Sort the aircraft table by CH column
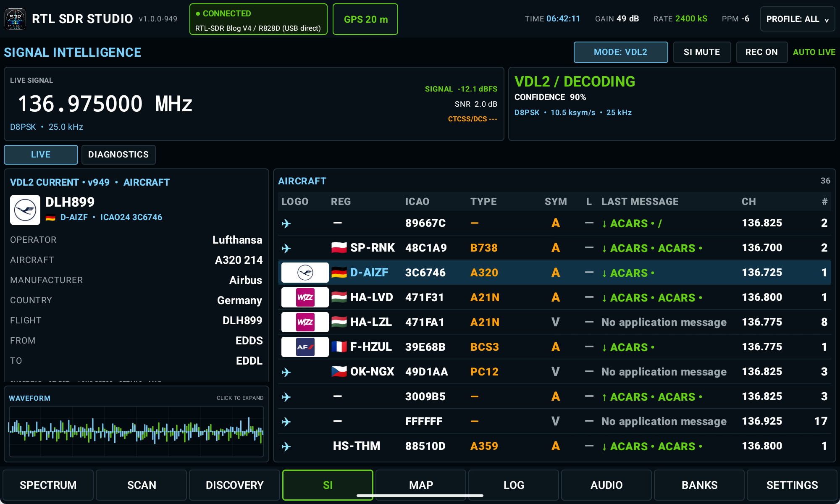 [x=749, y=202]
